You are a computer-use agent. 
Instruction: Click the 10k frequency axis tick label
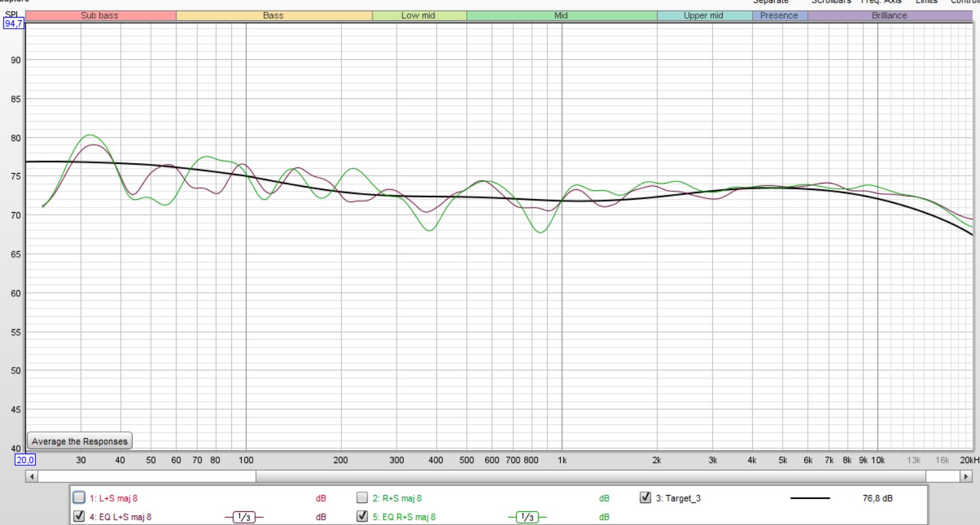878,460
